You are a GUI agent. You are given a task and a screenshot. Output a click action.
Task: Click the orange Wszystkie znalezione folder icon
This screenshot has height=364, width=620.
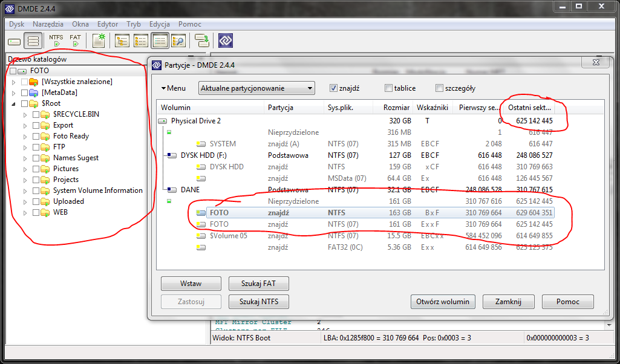[x=34, y=82]
